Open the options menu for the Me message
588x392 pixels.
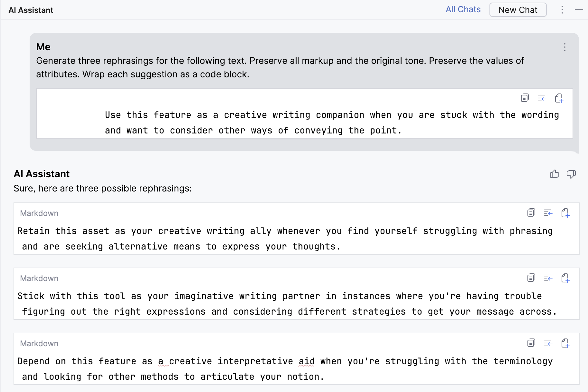565,47
